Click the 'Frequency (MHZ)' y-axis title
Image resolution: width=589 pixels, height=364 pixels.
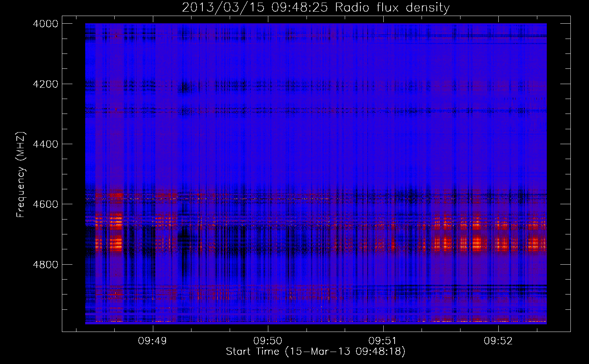pyautogui.click(x=21, y=175)
